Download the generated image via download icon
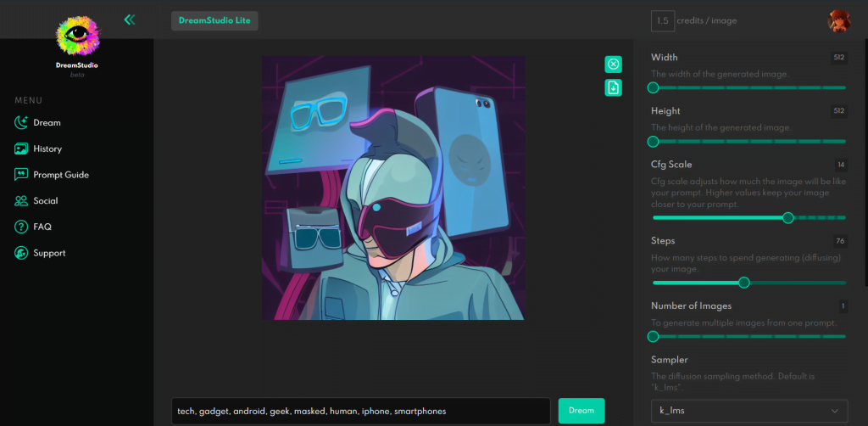Image resolution: width=868 pixels, height=426 pixels. click(614, 87)
